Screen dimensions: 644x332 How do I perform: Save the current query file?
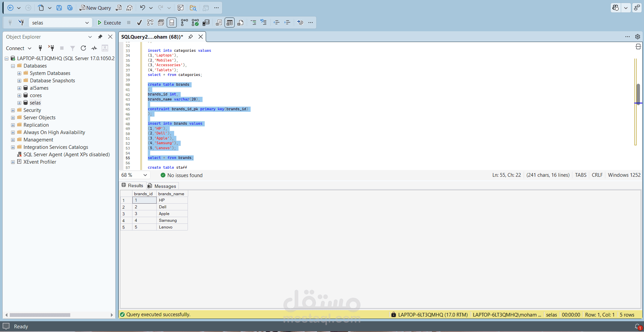tap(59, 8)
